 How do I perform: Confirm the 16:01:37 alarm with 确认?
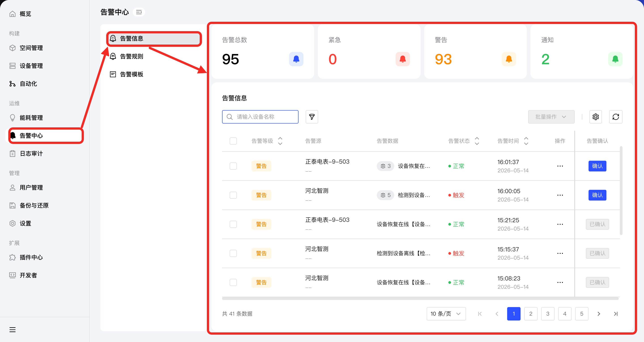(597, 166)
